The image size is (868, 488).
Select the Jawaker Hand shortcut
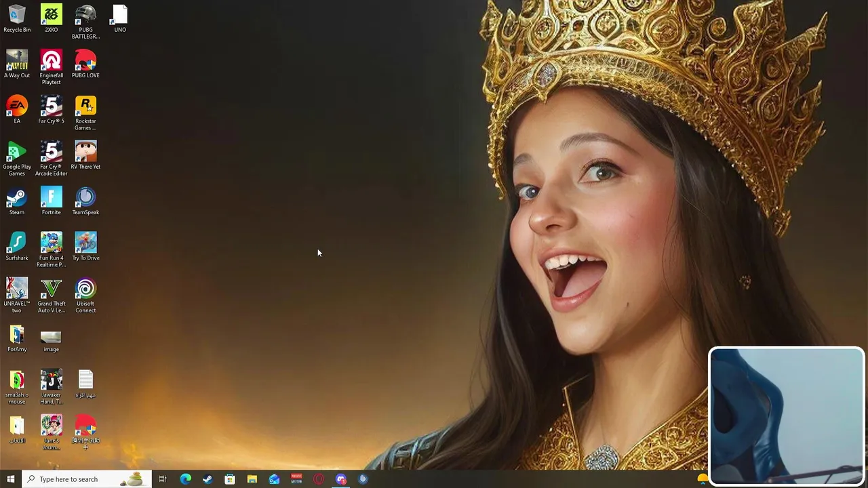[51, 386]
